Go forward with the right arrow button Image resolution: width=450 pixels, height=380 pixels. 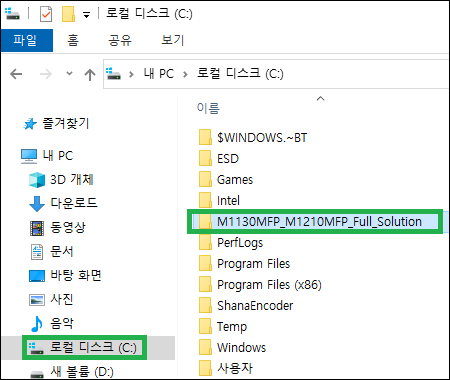coord(46,74)
